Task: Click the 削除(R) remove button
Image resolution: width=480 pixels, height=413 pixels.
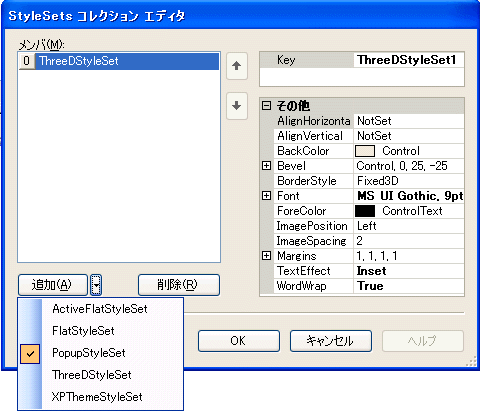Action: 179,285
